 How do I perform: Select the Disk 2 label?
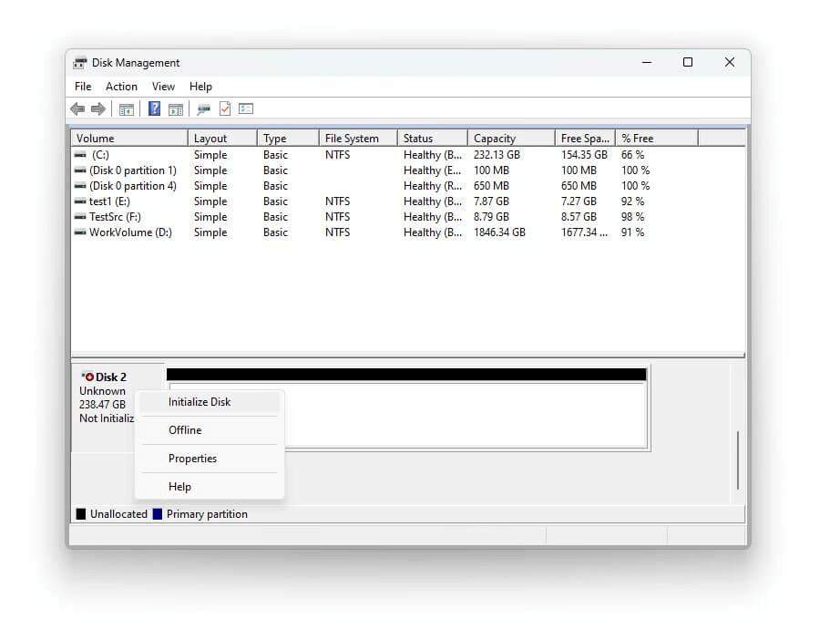[110, 377]
